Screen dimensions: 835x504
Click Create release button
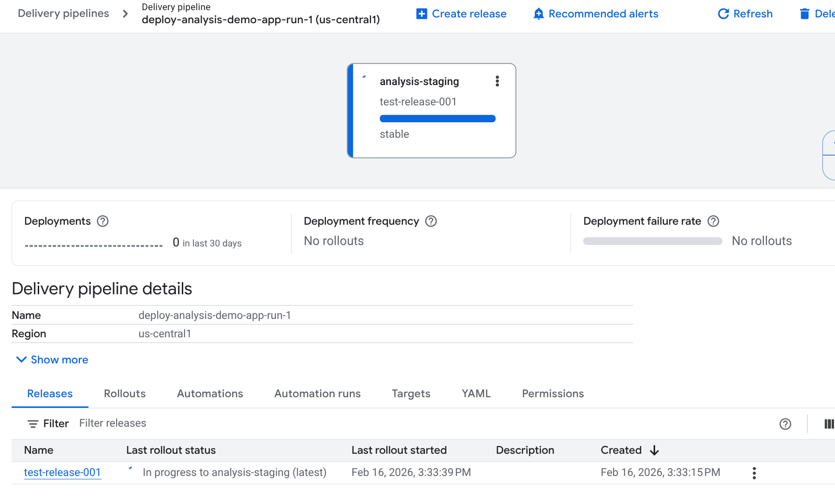pyautogui.click(x=461, y=14)
